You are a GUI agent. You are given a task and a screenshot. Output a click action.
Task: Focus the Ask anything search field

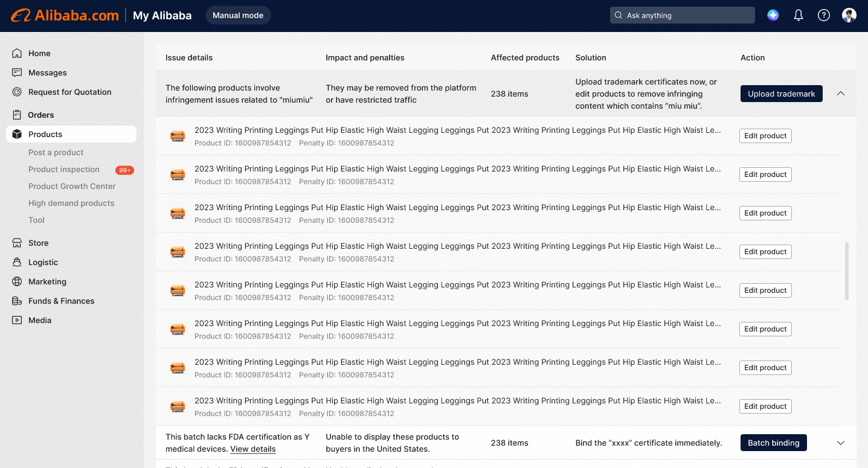pyautogui.click(x=683, y=15)
